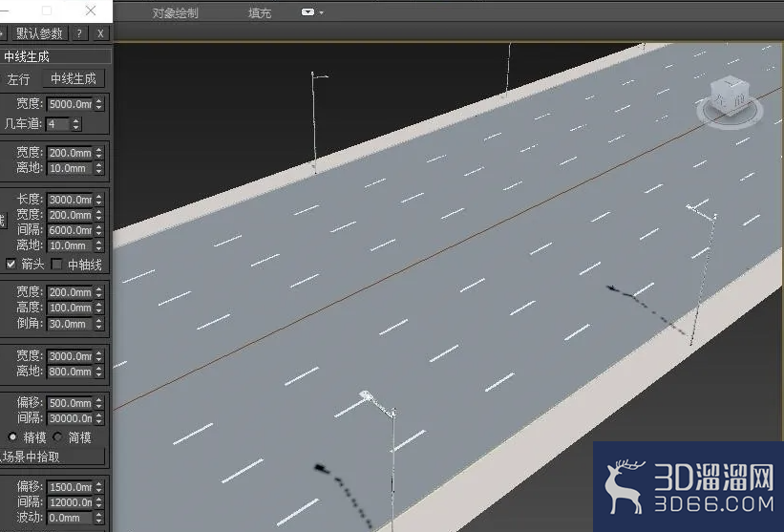Image resolution: width=784 pixels, height=532 pixels.
Task: Maximize the plugin panel window
Action: 47,10
